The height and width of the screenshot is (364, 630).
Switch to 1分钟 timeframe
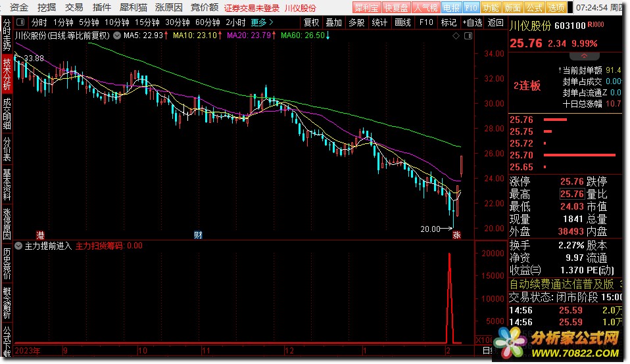tap(63, 22)
